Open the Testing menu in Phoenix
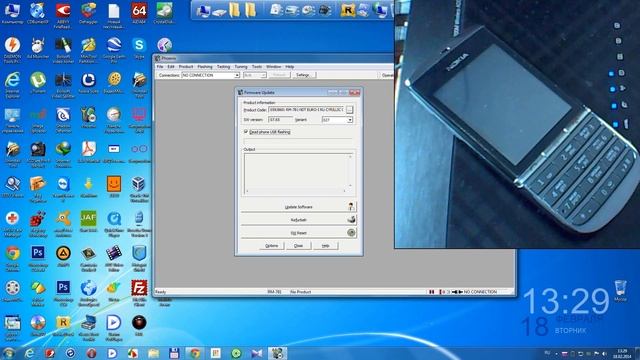The image size is (640, 360). click(223, 67)
